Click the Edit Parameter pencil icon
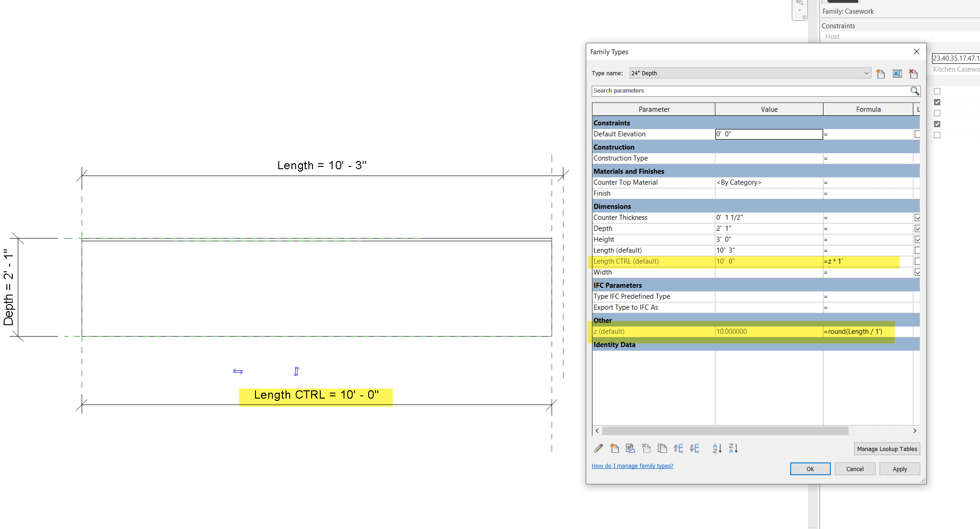980x529 pixels. (599, 448)
